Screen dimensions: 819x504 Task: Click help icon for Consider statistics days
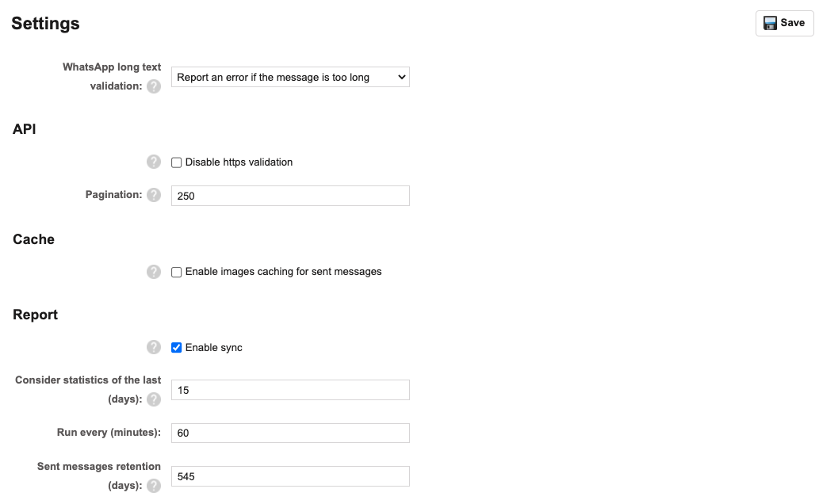point(154,399)
